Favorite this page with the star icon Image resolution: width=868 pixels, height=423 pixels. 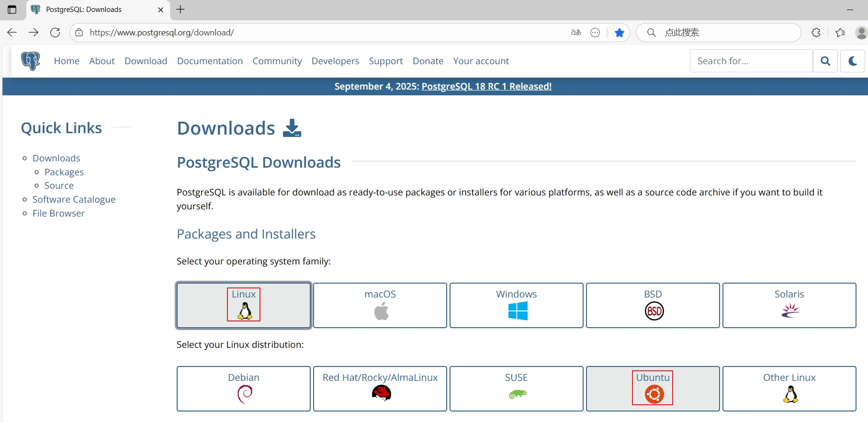point(619,33)
